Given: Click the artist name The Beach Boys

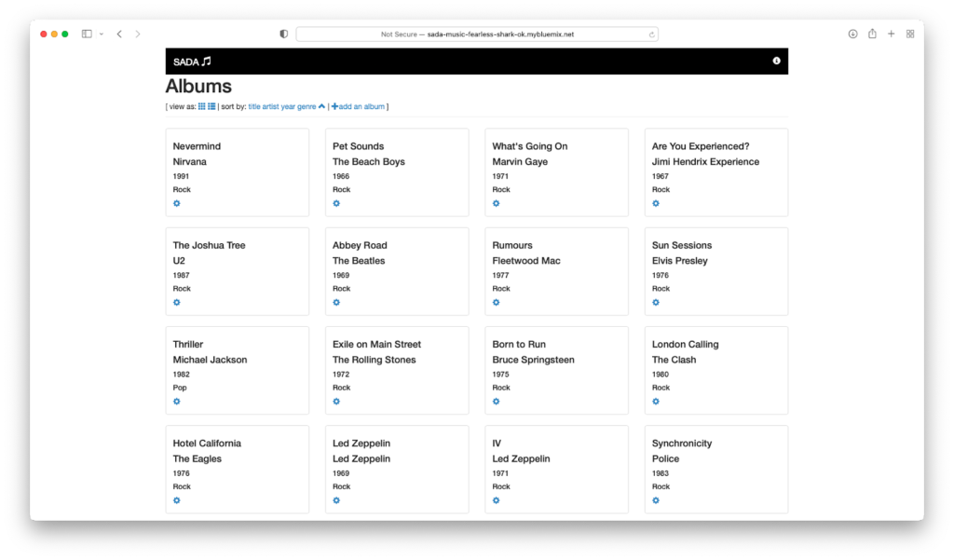Looking at the screenshot, I should coord(369,161).
